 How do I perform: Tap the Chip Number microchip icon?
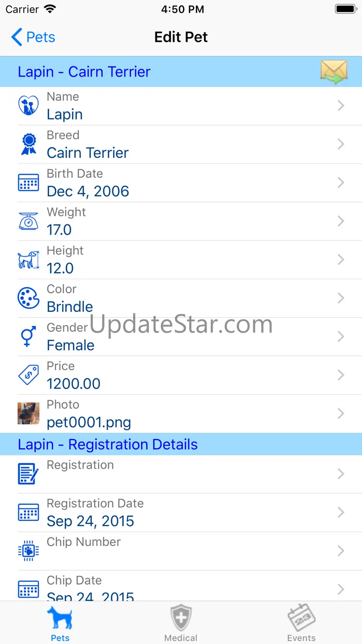pos(28,551)
